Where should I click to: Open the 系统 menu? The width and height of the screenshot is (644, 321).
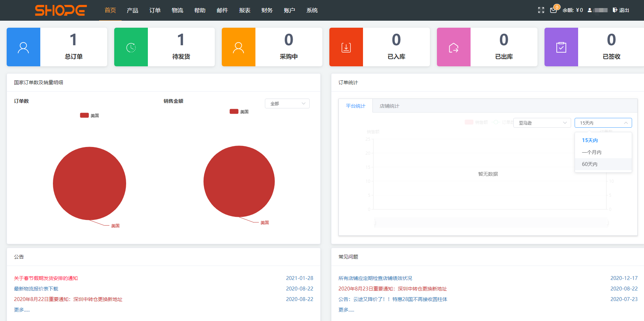[312, 10]
